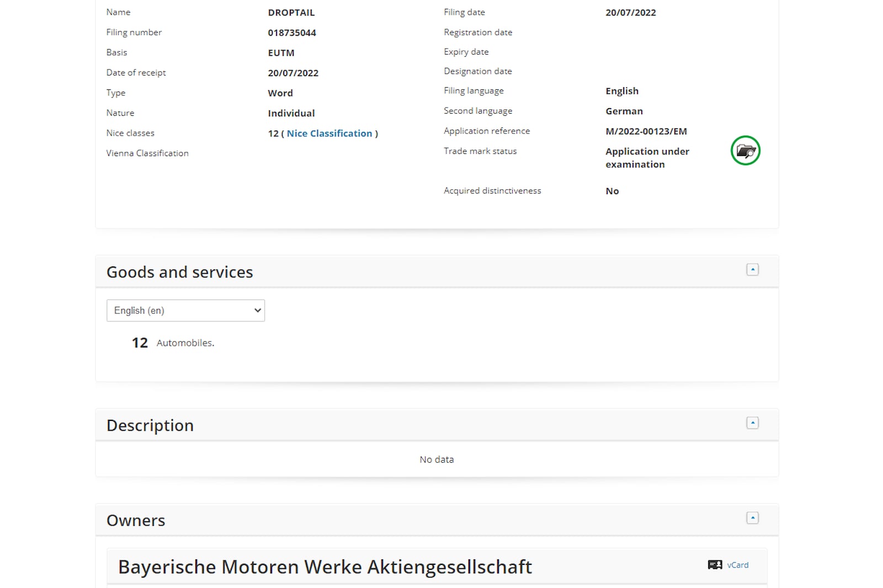Collapse the Description section
The height and width of the screenshot is (588, 883).
pyautogui.click(x=752, y=423)
